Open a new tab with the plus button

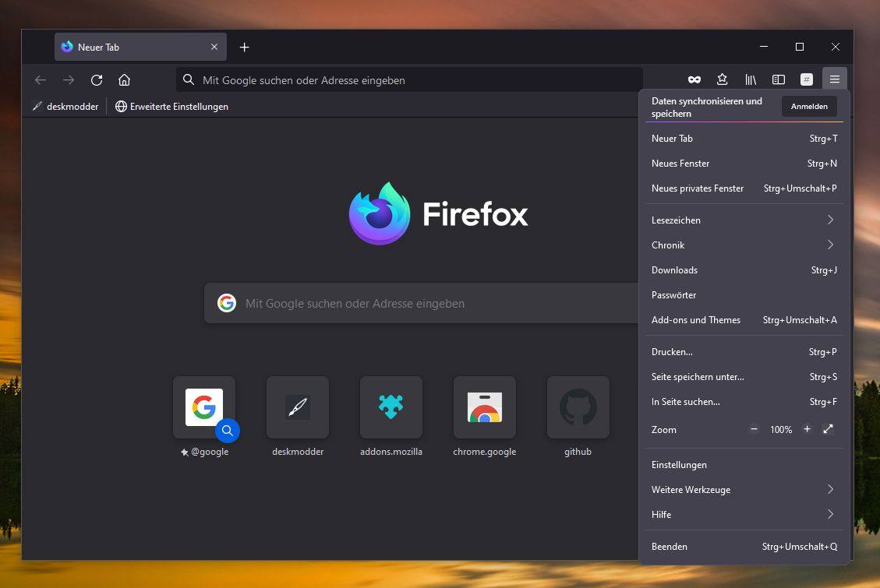pos(244,47)
